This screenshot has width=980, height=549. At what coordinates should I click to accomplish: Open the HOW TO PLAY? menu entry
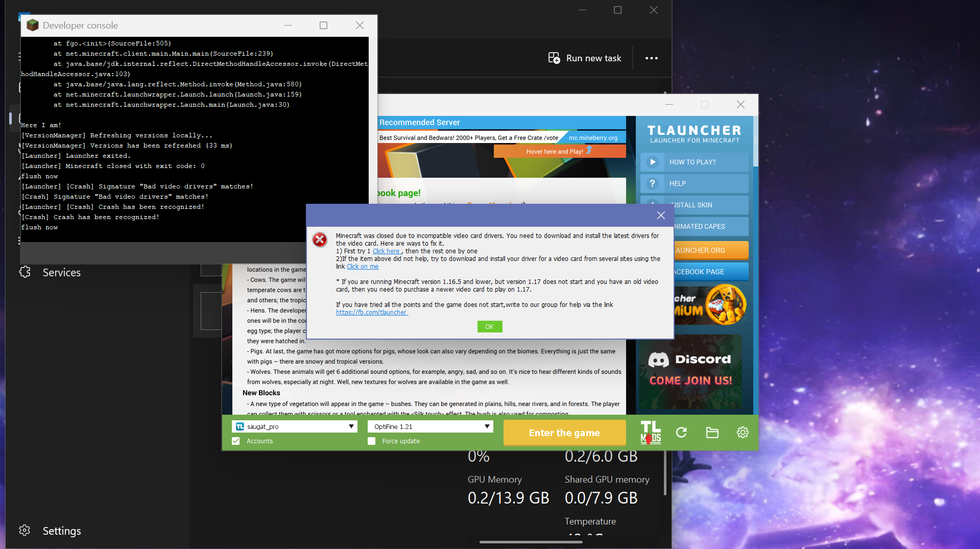695,162
